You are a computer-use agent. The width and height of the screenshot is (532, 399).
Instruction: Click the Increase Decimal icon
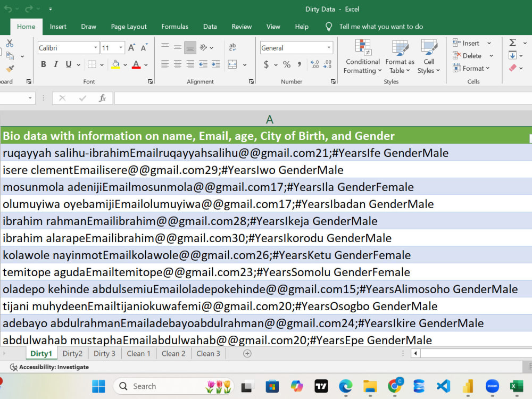[x=314, y=64]
